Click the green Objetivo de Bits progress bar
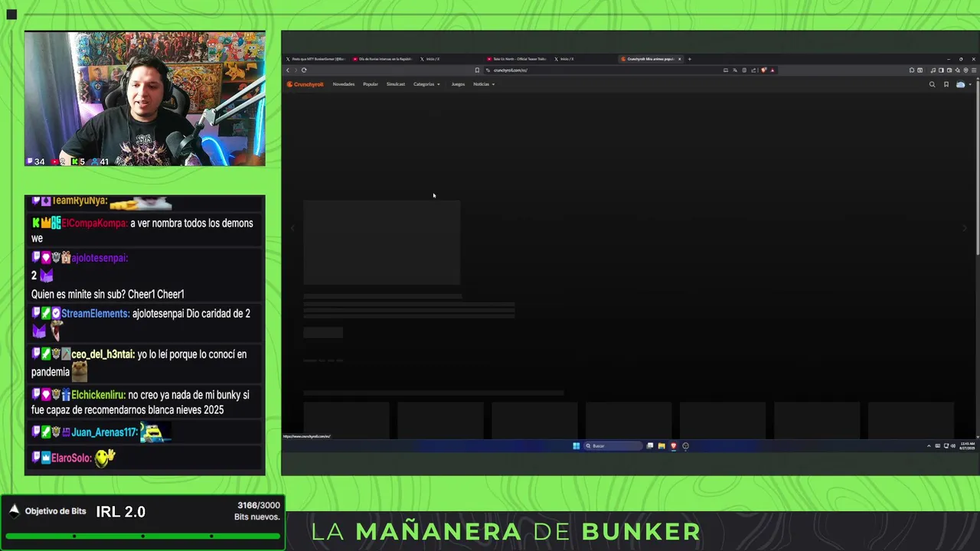This screenshot has width=980, height=551. (x=143, y=536)
